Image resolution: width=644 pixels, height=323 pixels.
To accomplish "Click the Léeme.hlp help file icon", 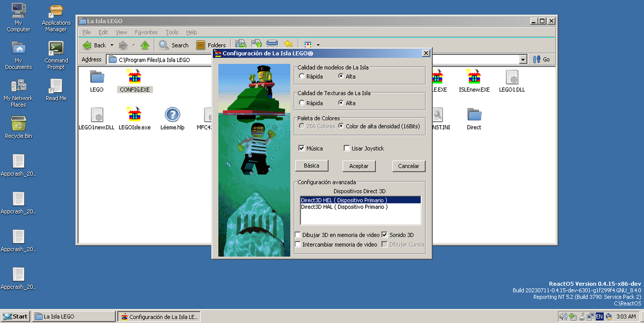I will [x=172, y=115].
